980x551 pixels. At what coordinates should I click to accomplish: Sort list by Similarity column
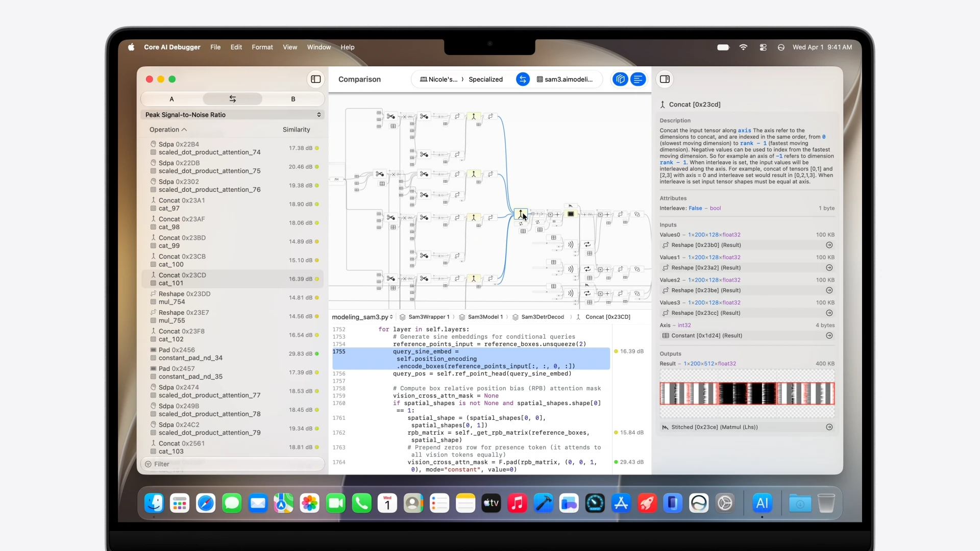coord(296,130)
